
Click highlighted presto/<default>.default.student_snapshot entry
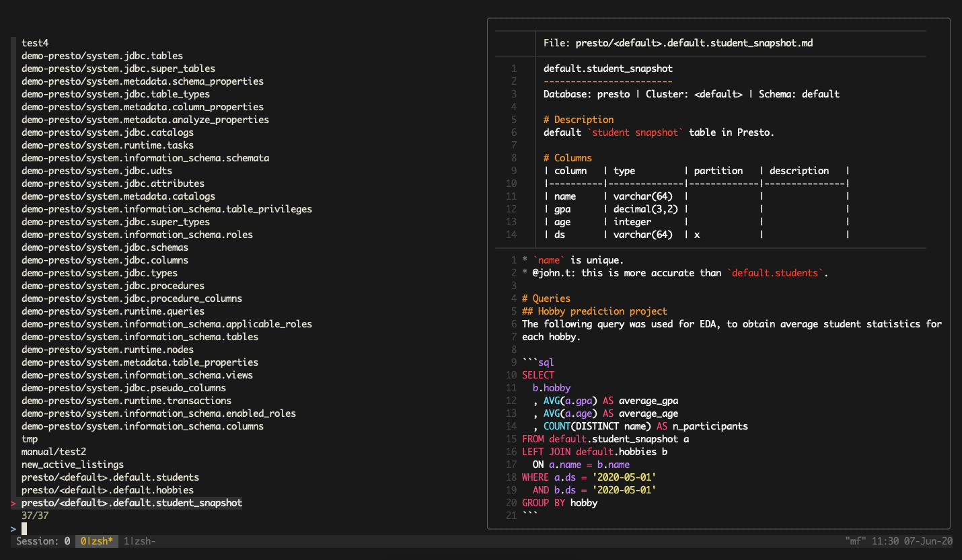coord(132,503)
